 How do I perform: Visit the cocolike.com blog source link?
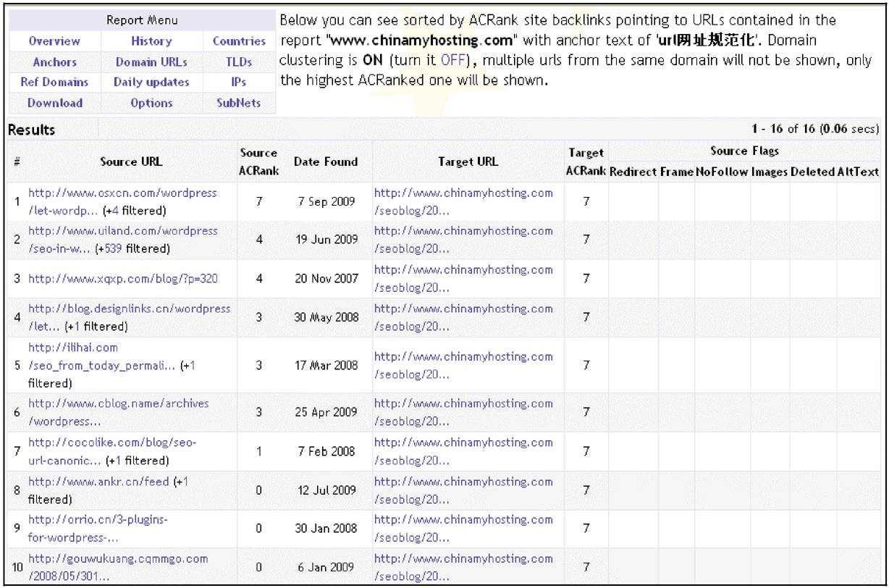tap(112, 451)
